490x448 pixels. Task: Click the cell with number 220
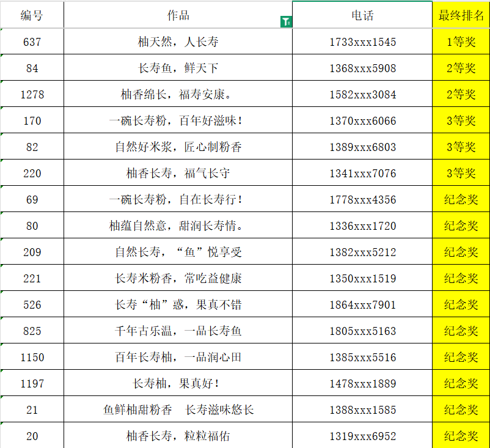coord(32,173)
